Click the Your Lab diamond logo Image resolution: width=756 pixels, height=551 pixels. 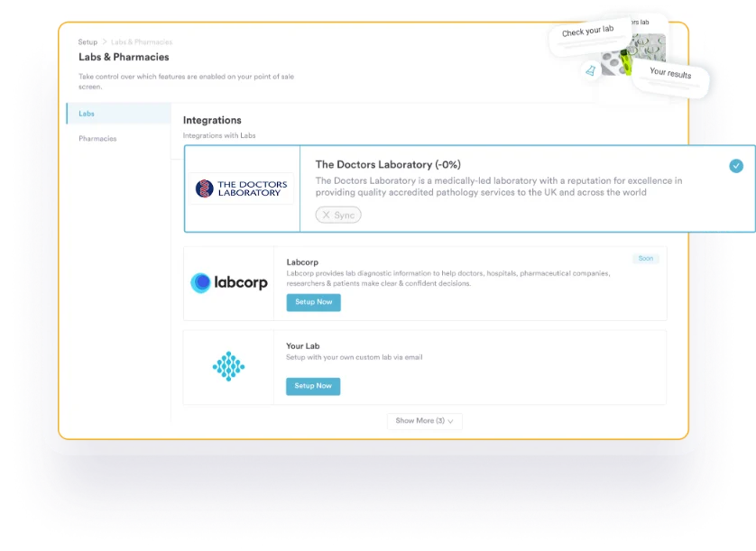click(228, 366)
